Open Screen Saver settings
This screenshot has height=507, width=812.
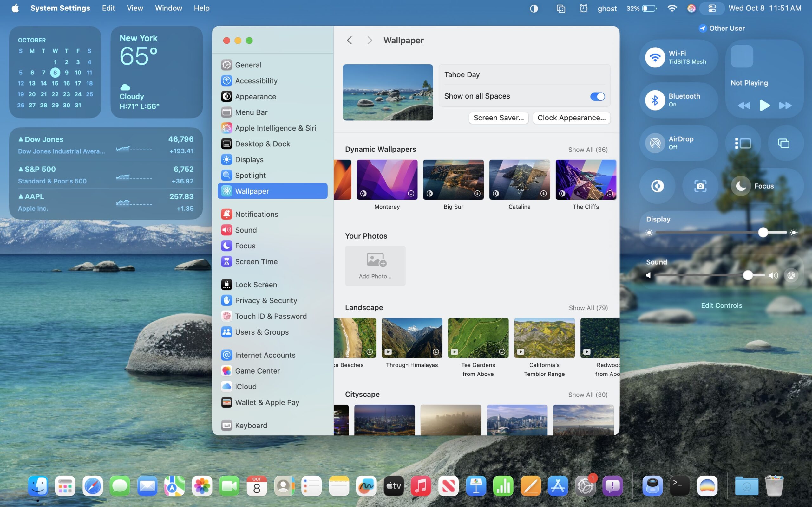(x=498, y=118)
